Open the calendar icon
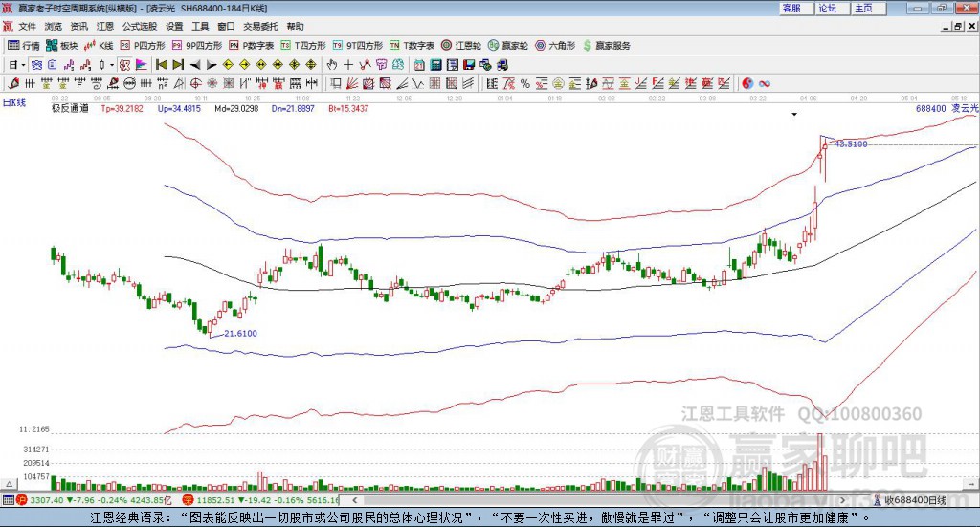This screenshot has height=527, width=980. pos(419,65)
